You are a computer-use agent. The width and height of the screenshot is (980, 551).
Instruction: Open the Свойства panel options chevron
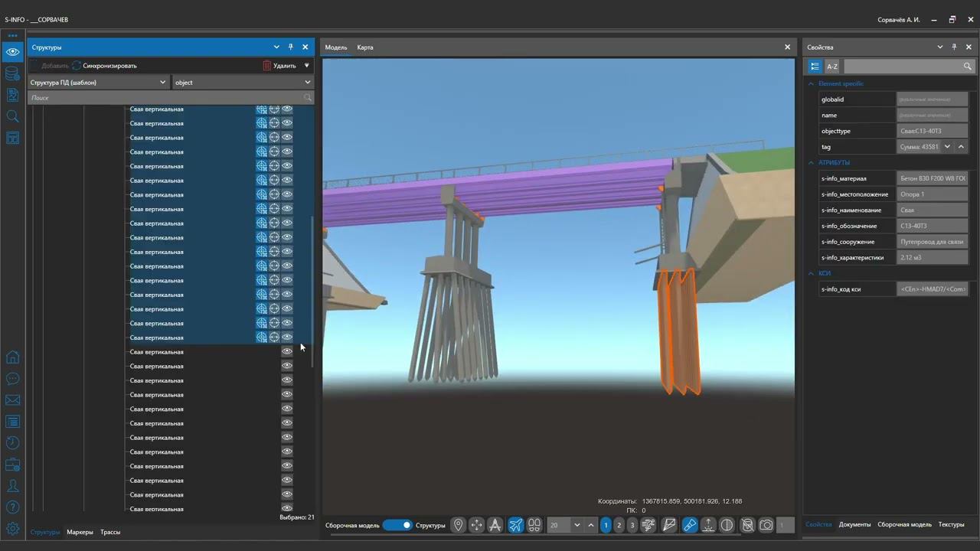[x=940, y=47]
